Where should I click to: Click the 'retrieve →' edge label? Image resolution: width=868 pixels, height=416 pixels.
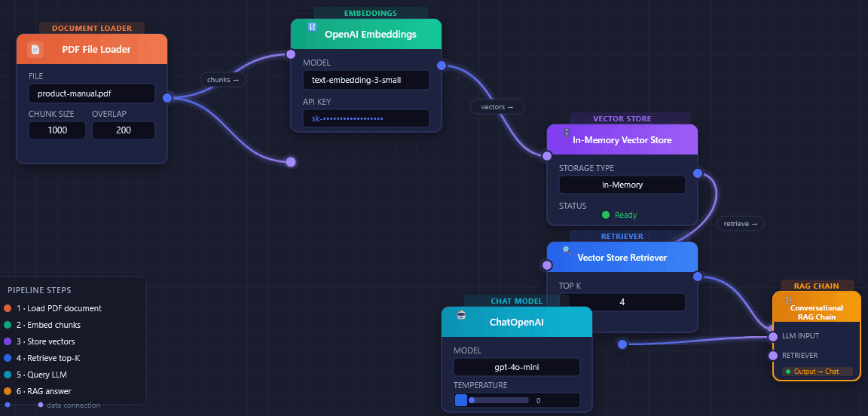click(x=741, y=224)
